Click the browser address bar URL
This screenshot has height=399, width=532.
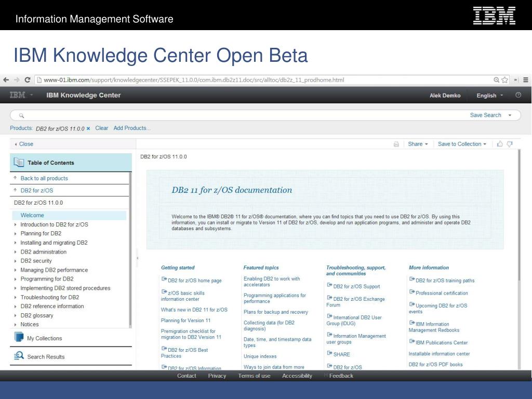[194, 80]
